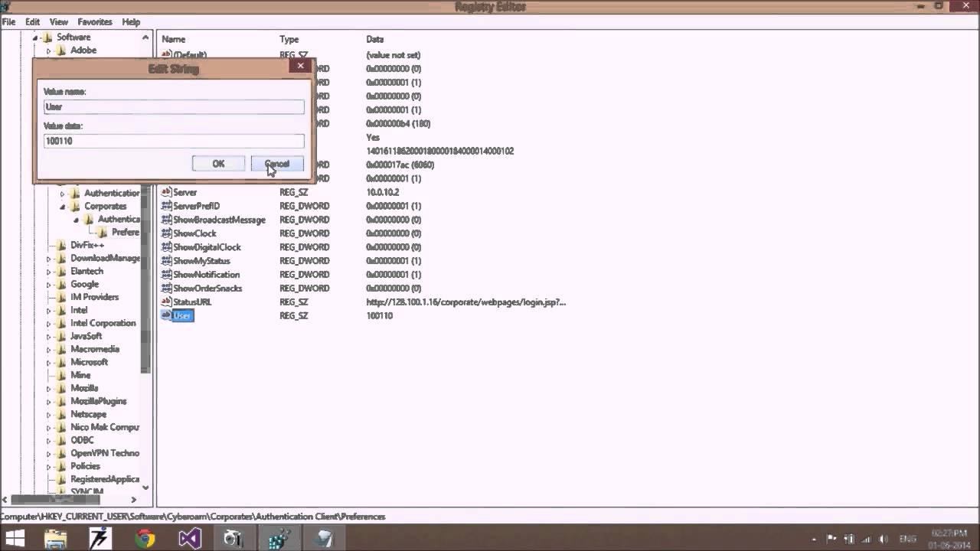Select the ODBC key
The image size is (980, 551).
pyautogui.click(x=82, y=440)
